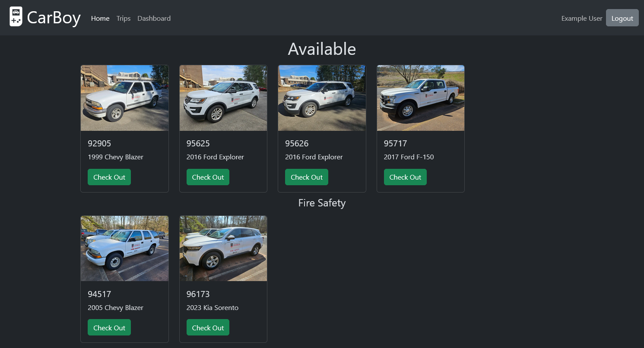Image resolution: width=644 pixels, height=348 pixels.
Task: Open the Home nav link
Action: (100, 18)
